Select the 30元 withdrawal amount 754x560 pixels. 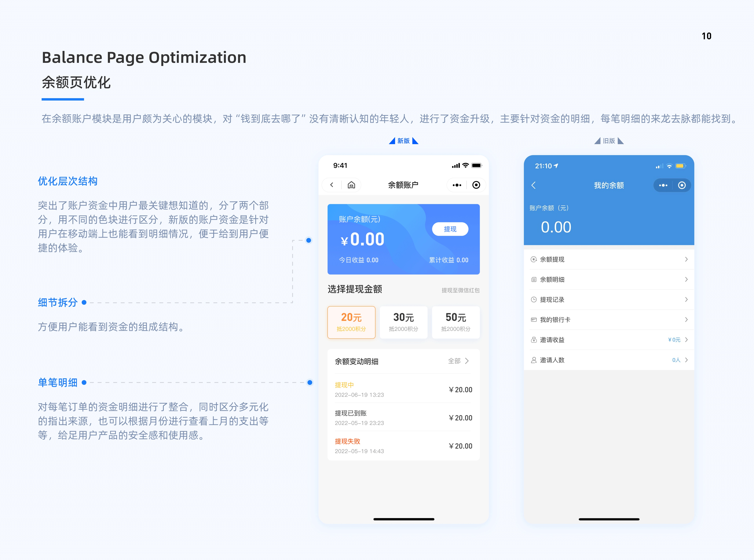click(404, 322)
